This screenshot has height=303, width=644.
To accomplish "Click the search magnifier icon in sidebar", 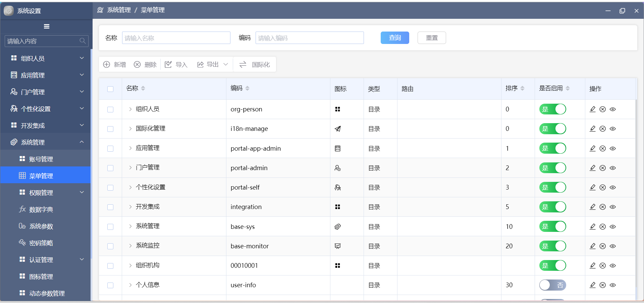I will coord(83,41).
